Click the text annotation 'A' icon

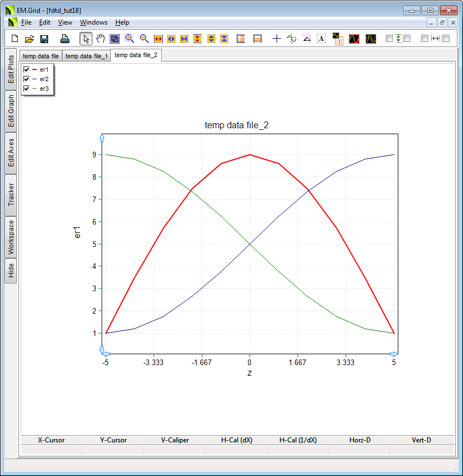321,39
